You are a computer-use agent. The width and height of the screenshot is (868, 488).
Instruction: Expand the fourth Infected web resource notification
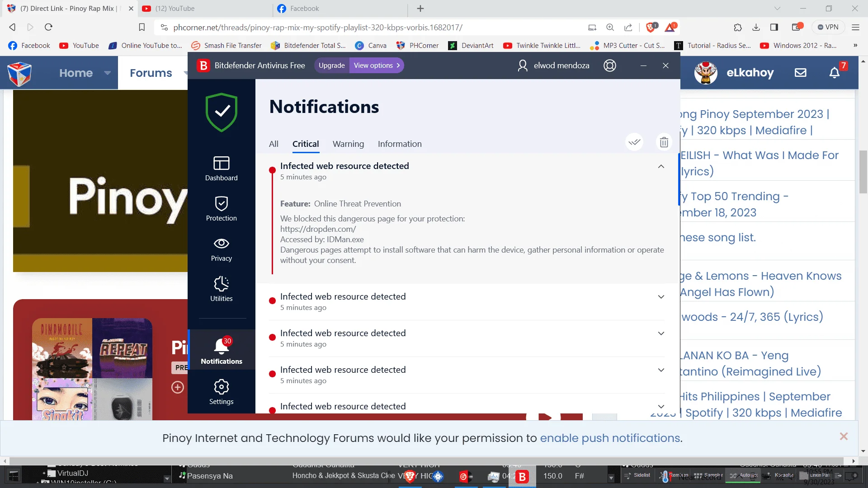[x=661, y=370]
